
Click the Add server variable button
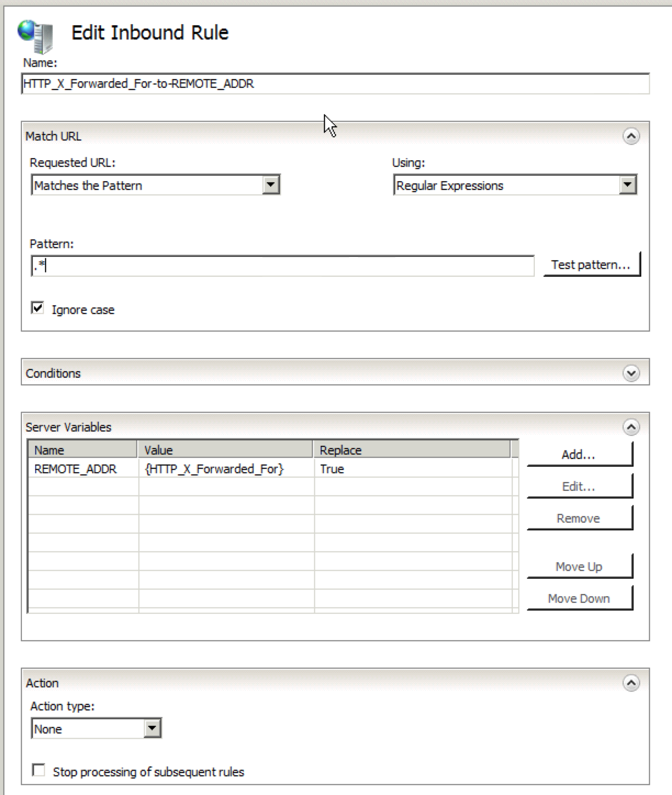[x=580, y=455]
